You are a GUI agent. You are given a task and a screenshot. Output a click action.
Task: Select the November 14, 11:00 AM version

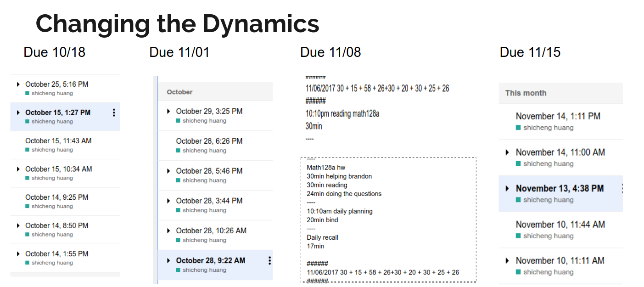561,158
